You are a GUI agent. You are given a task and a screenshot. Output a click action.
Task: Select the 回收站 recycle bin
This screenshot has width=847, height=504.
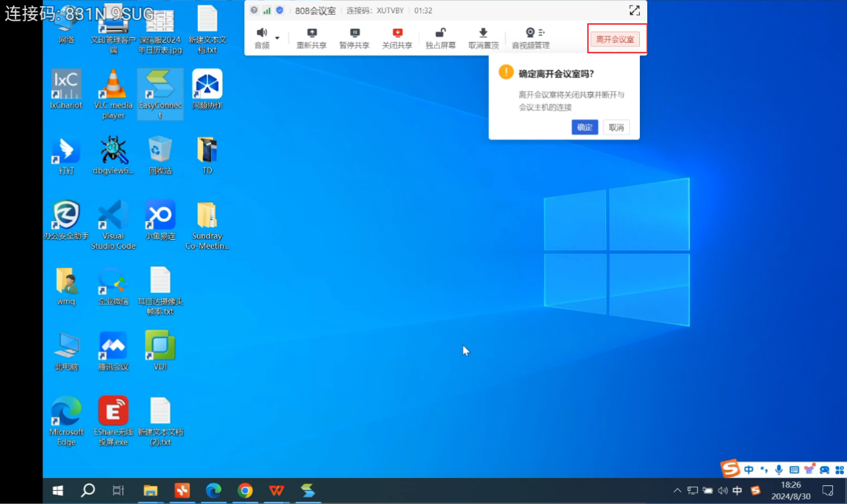click(160, 155)
